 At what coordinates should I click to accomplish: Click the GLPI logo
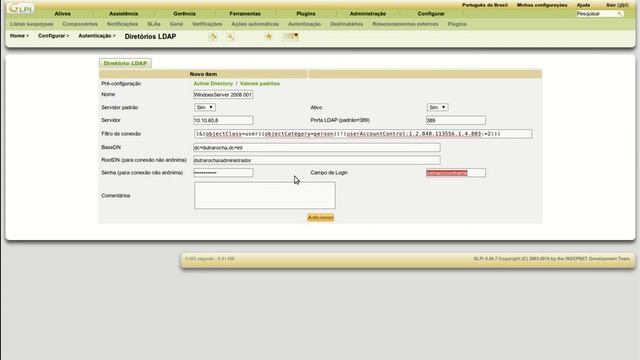click(x=21, y=8)
